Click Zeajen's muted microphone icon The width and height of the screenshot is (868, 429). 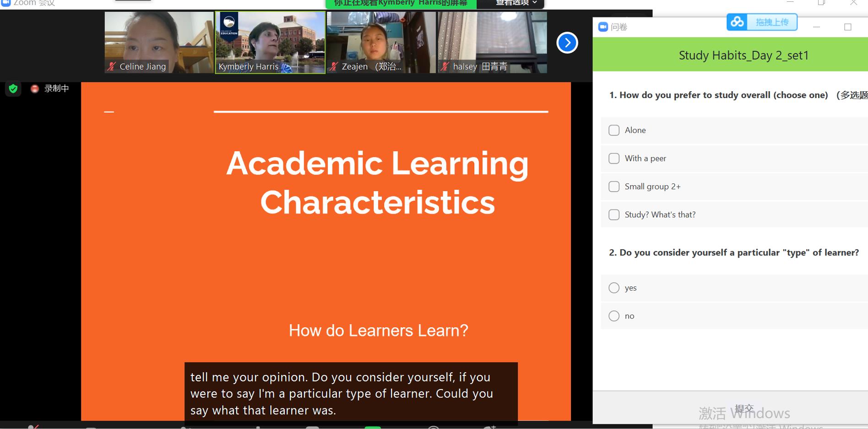point(334,66)
